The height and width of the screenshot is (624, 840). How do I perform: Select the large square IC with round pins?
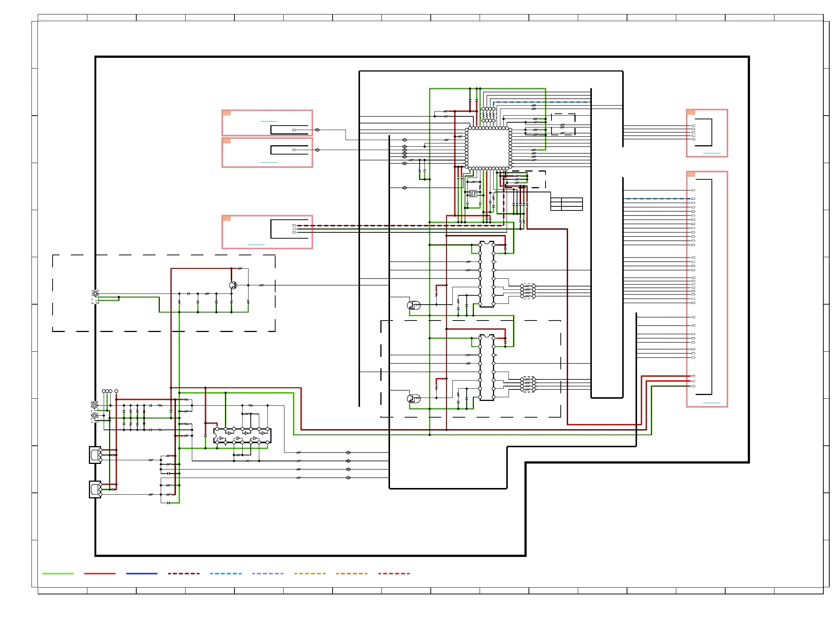coord(488,148)
